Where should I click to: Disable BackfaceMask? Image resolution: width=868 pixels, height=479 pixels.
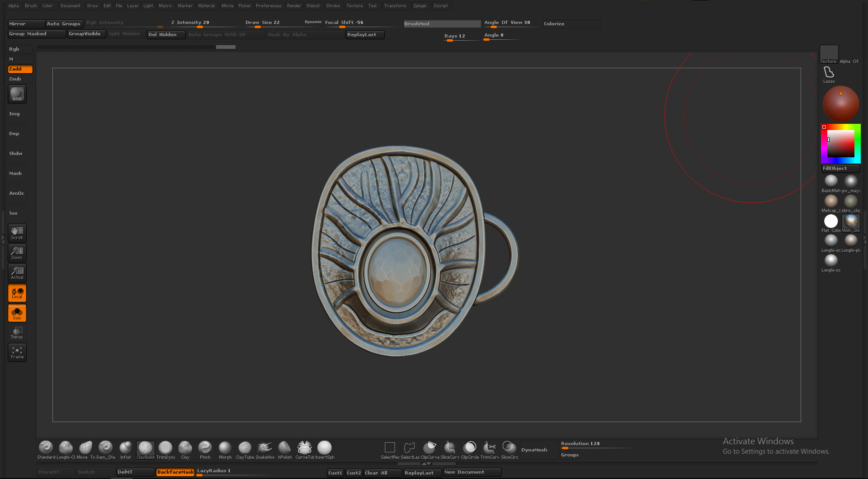click(x=175, y=472)
